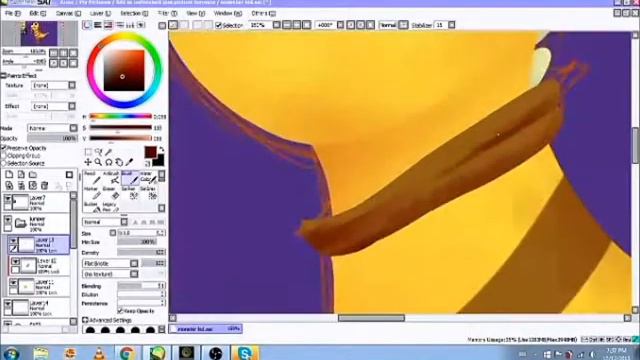
Task: Enable Selection Source option
Action: [x=4, y=163]
